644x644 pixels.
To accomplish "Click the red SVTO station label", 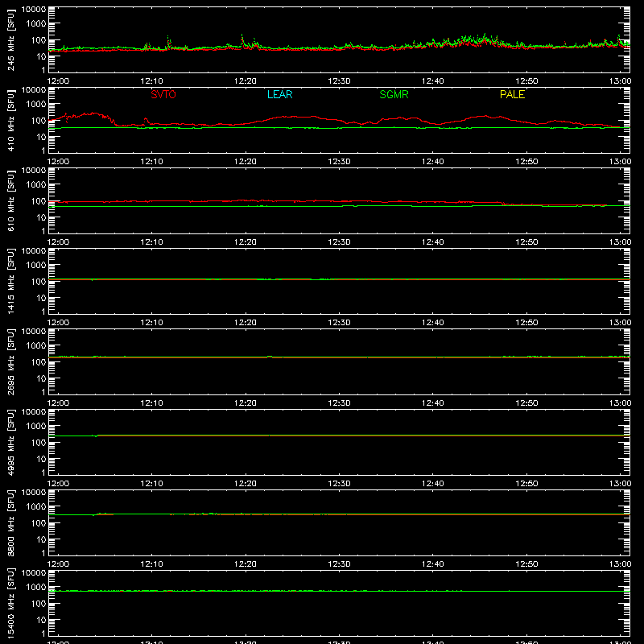I will click(163, 94).
